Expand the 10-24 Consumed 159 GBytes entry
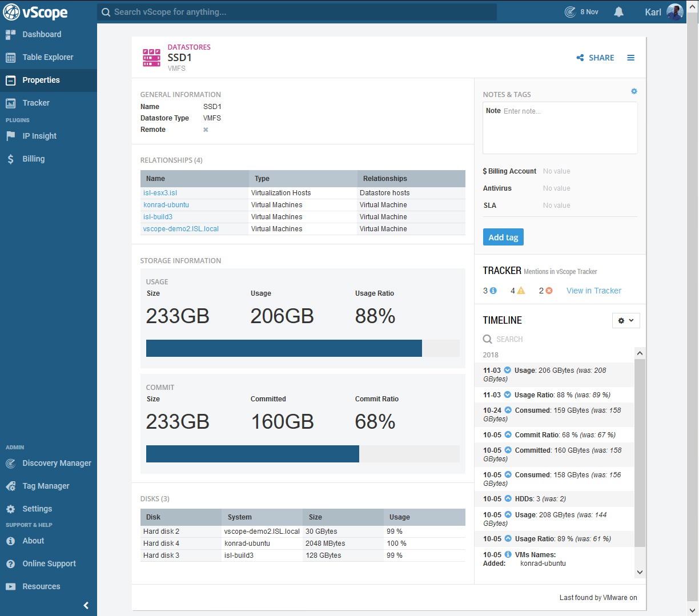The width and height of the screenshot is (699, 616). pos(508,410)
